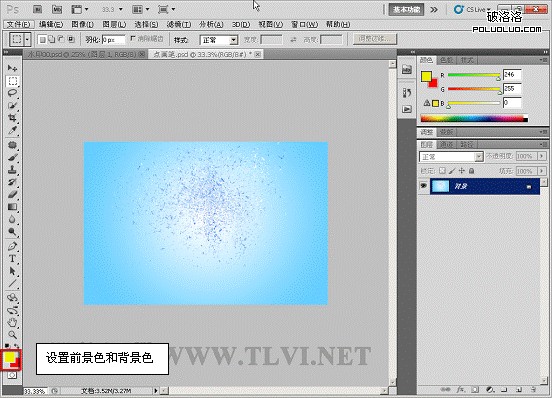The width and height of the screenshot is (552, 398).
Task: Click the 羽化 feather input field
Action: 113,40
